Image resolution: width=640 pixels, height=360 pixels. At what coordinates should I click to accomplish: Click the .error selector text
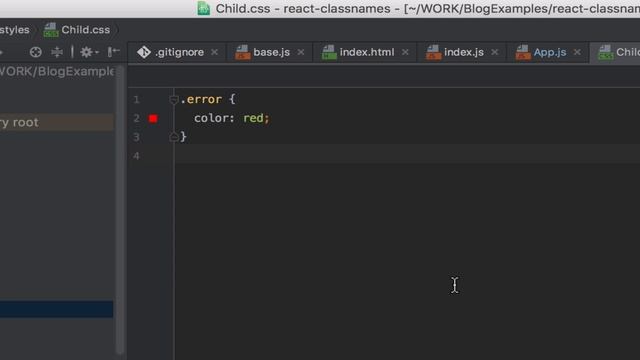(x=201, y=99)
